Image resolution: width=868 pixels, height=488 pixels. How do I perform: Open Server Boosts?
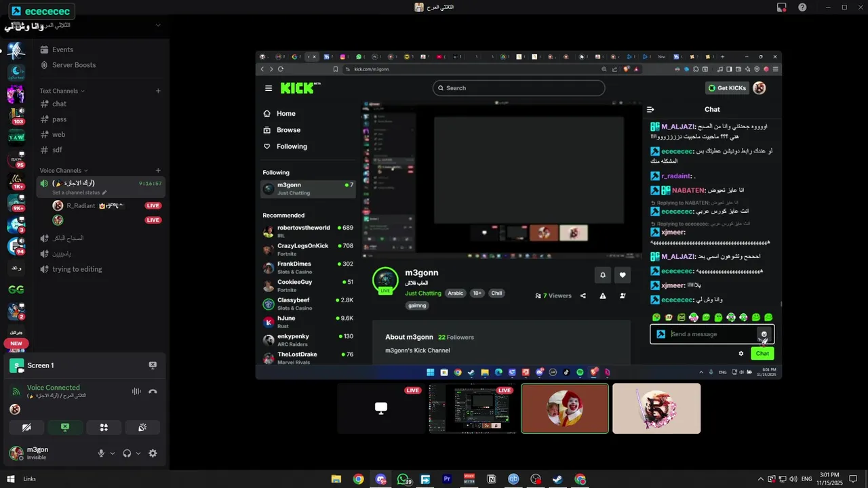click(x=74, y=65)
